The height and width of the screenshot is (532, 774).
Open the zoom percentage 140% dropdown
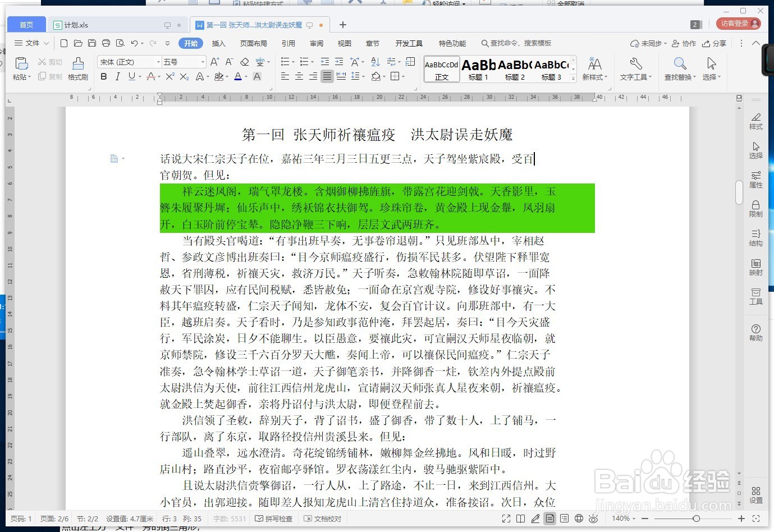[620, 519]
